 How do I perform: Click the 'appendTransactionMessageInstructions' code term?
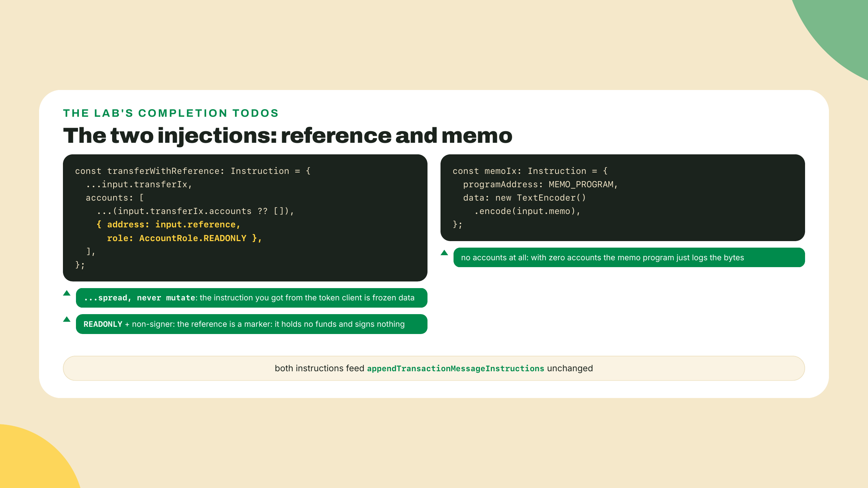456,368
